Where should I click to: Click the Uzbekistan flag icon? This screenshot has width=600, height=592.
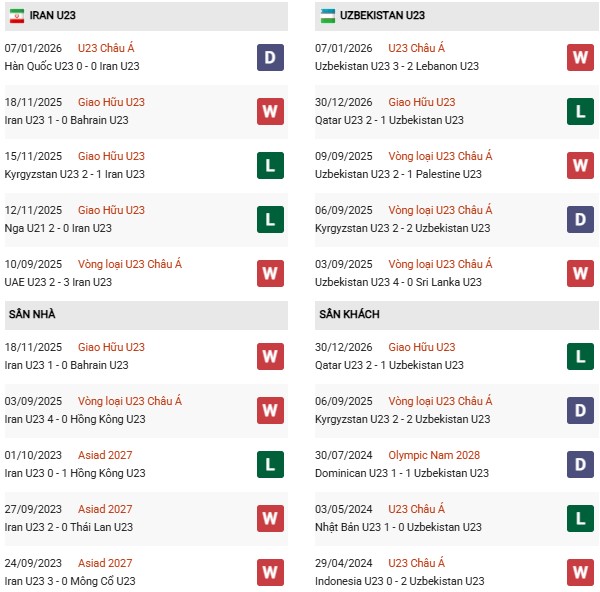coord(329,15)
